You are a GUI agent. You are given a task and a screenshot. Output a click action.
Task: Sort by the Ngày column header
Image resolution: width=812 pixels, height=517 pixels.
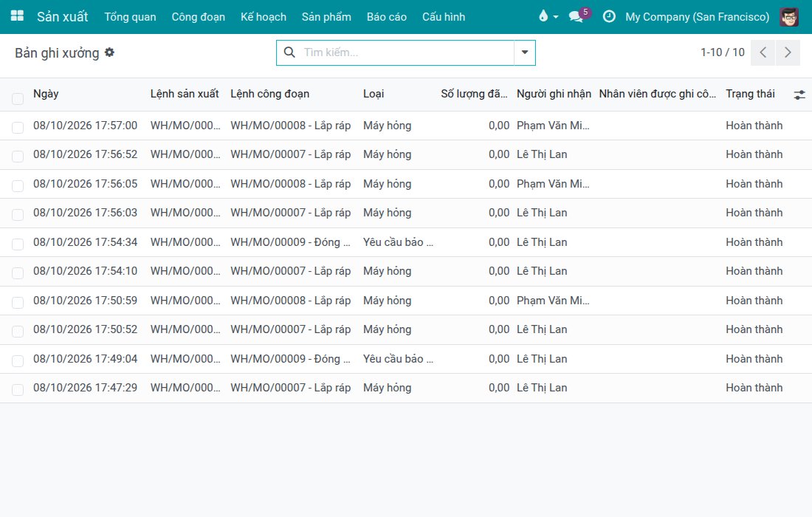point(46,94)
